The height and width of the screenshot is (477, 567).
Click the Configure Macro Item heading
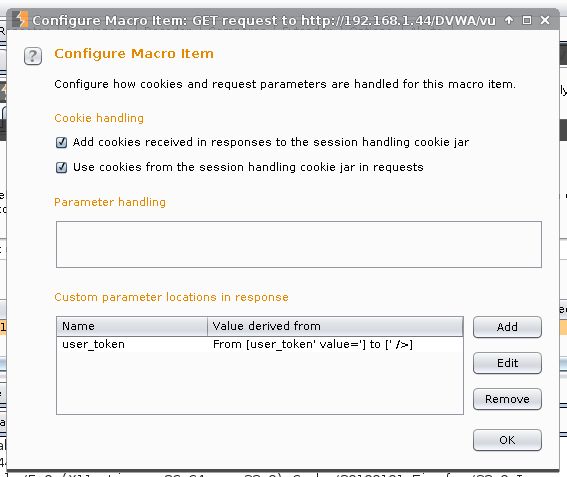click(x=134, y=54)
